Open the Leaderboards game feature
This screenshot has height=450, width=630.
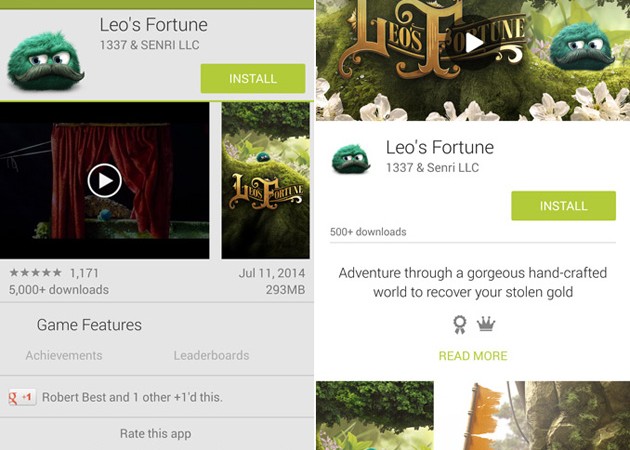[x=211, y=355]
